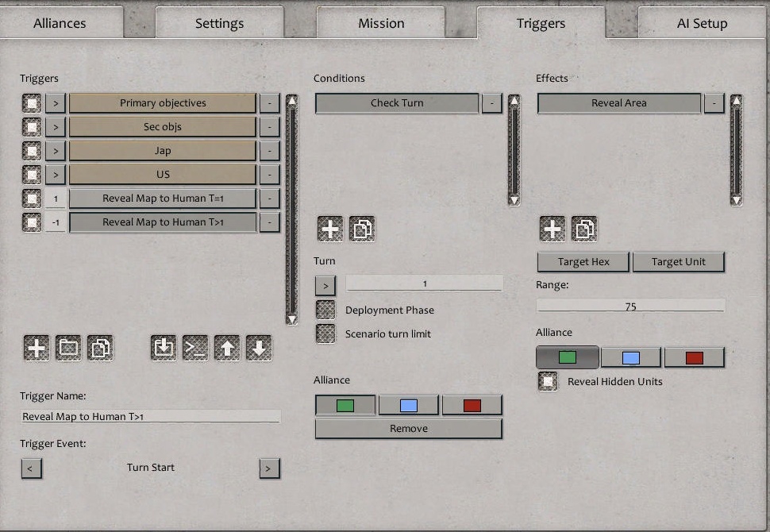Switch to the Mission tab
770x532 pixels.
pos(381,22)
